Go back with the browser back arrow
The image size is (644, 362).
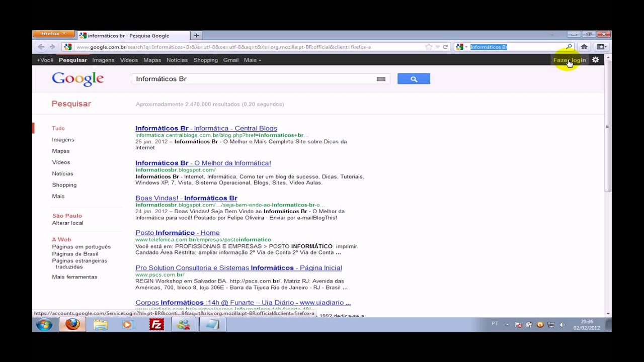[x=41, y=47]
